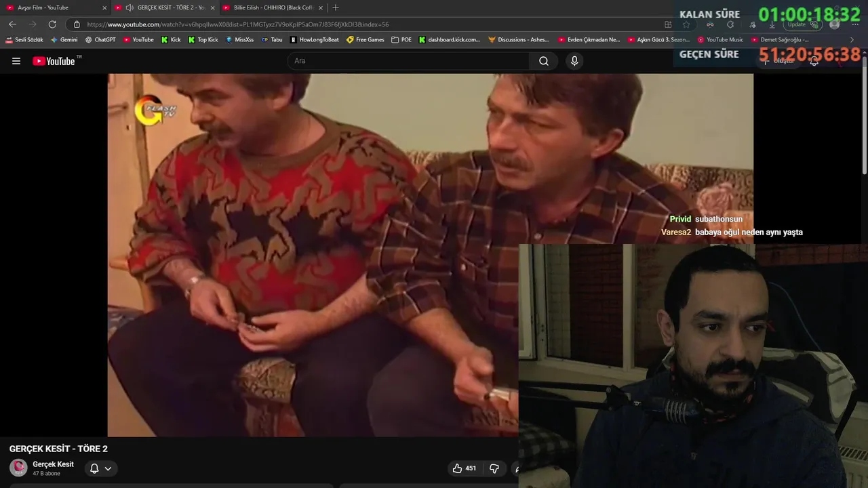
Task: Click the video title GERÇEK KESİT - TÖRE 2
Action: (58, 449)
